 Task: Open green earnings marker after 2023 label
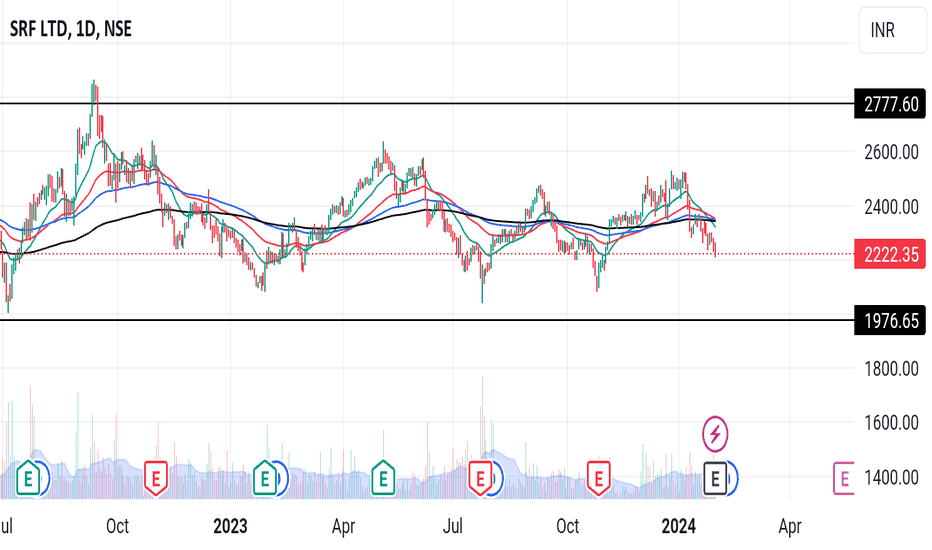pos(265,477)
